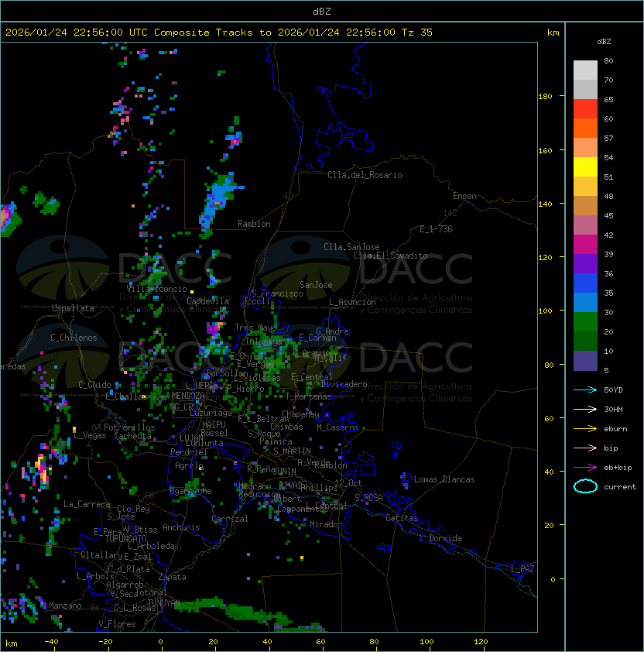The image size is (644, 652).
Task: Click the '-40' tick on the horizontal km axis
Action: coord(52,642)
